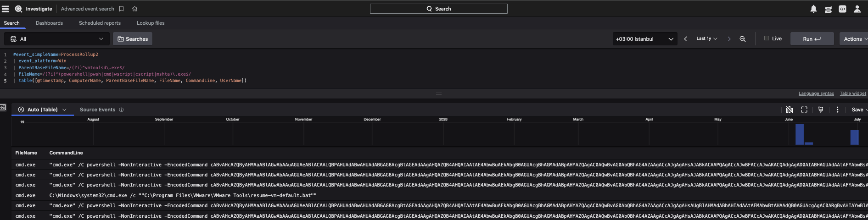
Task: Click the Investigate module logo icon
Action: (18, 9)
